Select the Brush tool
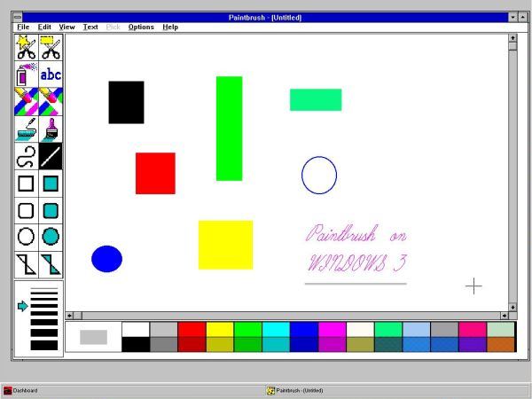Screen dimensions: 532x399 pyautogui.click(x=51, y=129)
